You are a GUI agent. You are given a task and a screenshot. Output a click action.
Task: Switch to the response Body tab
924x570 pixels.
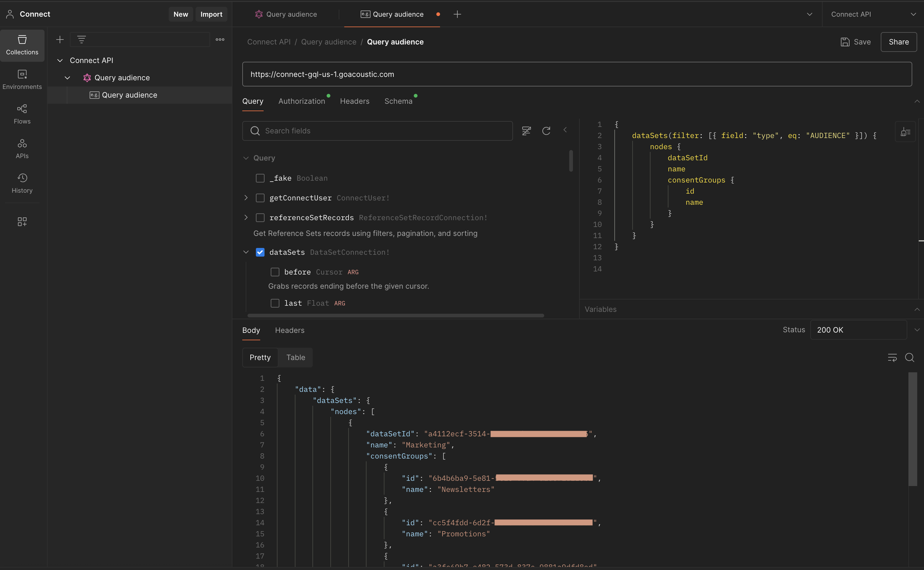[x=251, y=330]
